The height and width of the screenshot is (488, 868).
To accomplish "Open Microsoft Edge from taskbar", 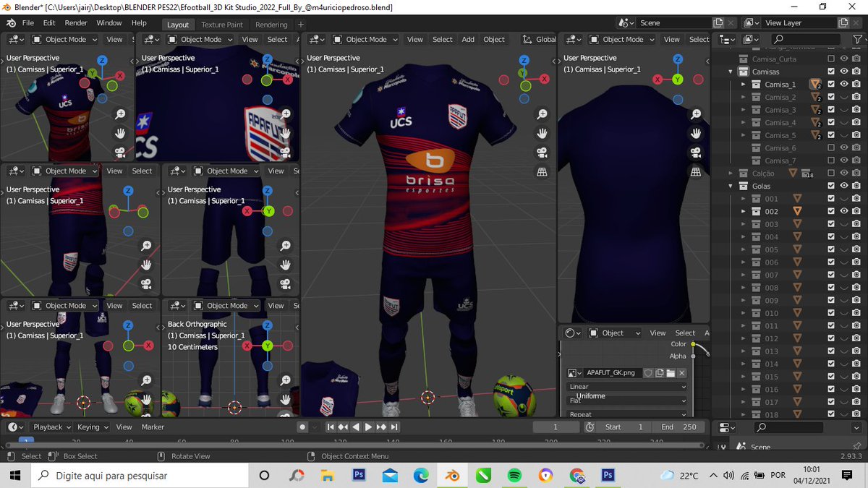I will click(x=421, y=475).
